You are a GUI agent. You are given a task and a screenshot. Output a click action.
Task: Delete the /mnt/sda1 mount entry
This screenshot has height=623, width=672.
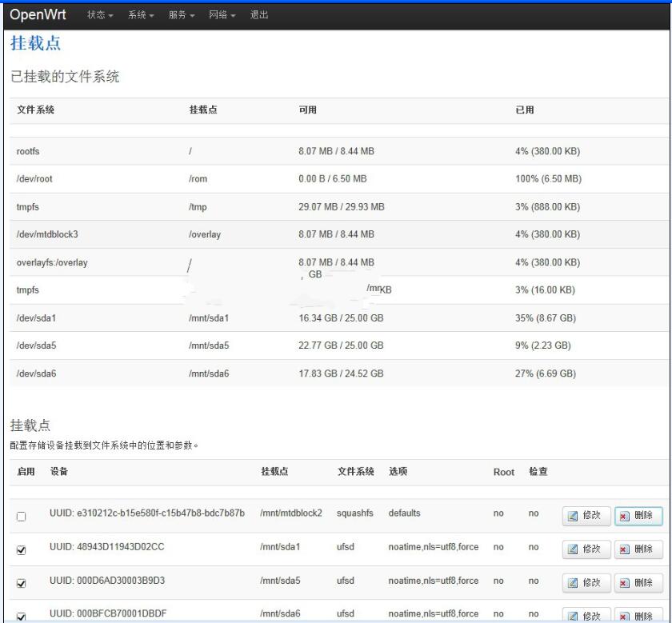pos(638,549)
